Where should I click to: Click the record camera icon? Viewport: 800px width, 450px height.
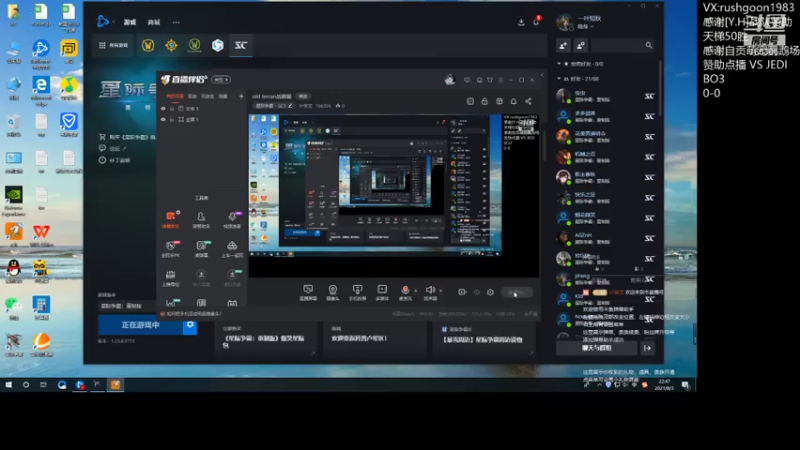coord(462,292)
